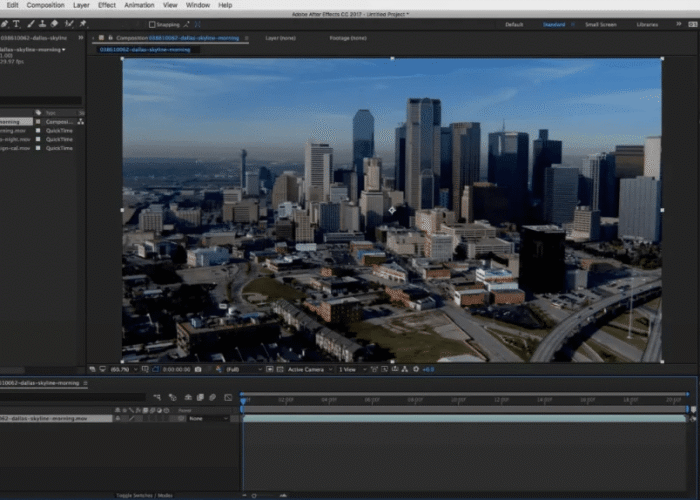Click the Fast Previews icon
Viewport: 700px width, 500px height.
[x=384, y=369]
